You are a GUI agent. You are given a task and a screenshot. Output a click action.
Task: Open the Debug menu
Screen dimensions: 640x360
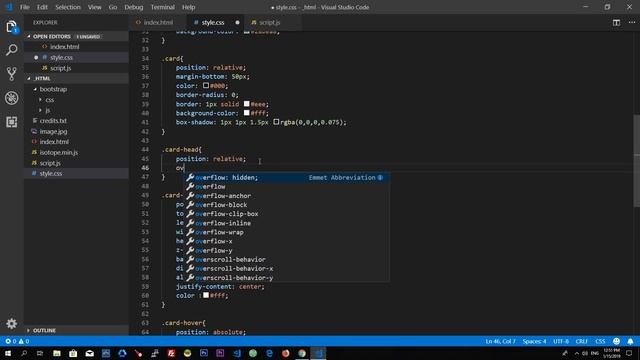(134, 7)
